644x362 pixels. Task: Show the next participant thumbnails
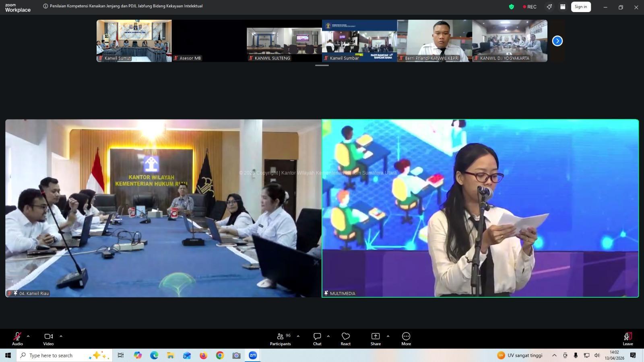coord(557,41)
